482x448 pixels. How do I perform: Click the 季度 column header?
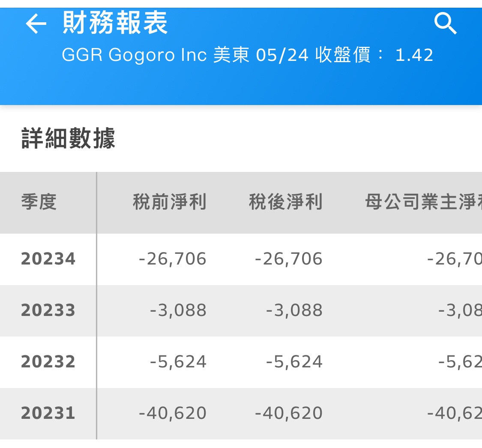pyautogui.click(x=39, y=202)
